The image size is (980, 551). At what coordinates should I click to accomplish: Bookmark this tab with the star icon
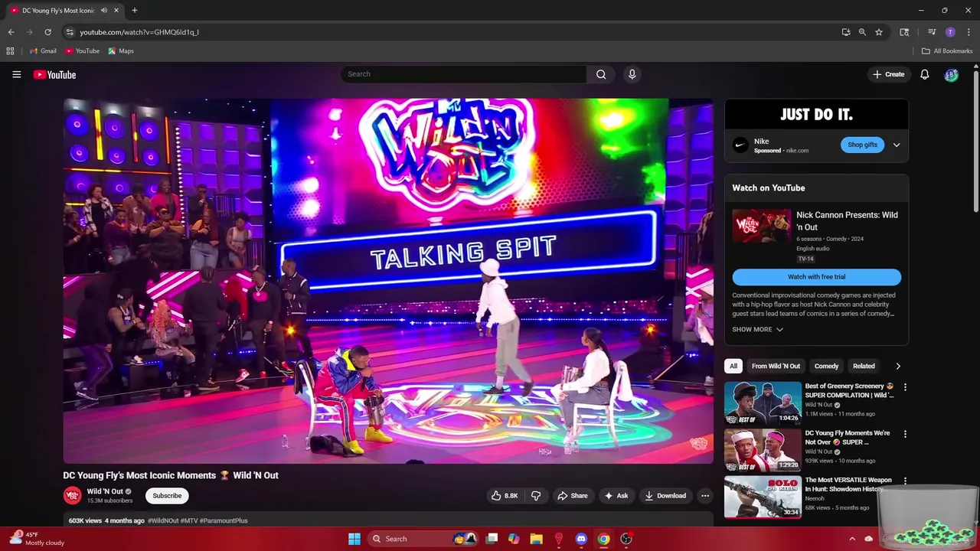click(x=879, y=32)
